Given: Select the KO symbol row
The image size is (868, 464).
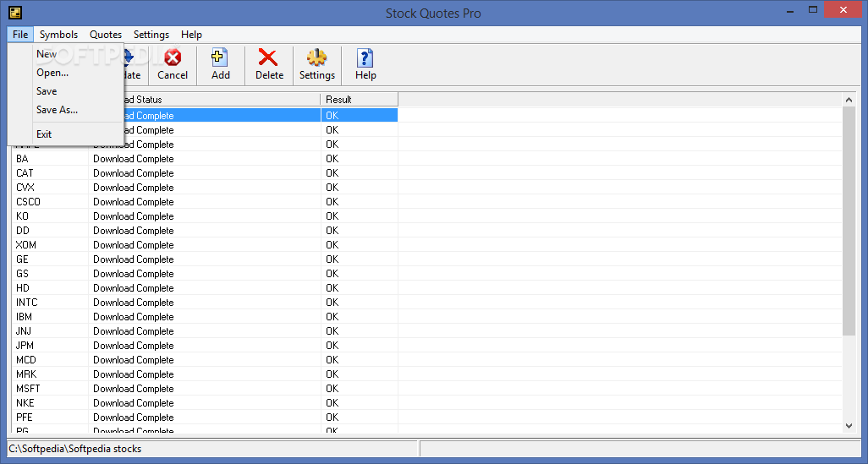Looking at the screenshot, I should click(x=205, y=216).
